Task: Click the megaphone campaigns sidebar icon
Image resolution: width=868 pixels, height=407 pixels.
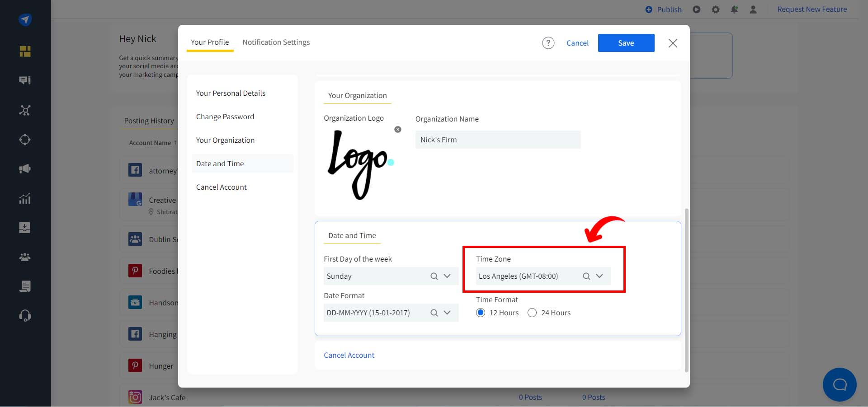Action: [25, 169]
